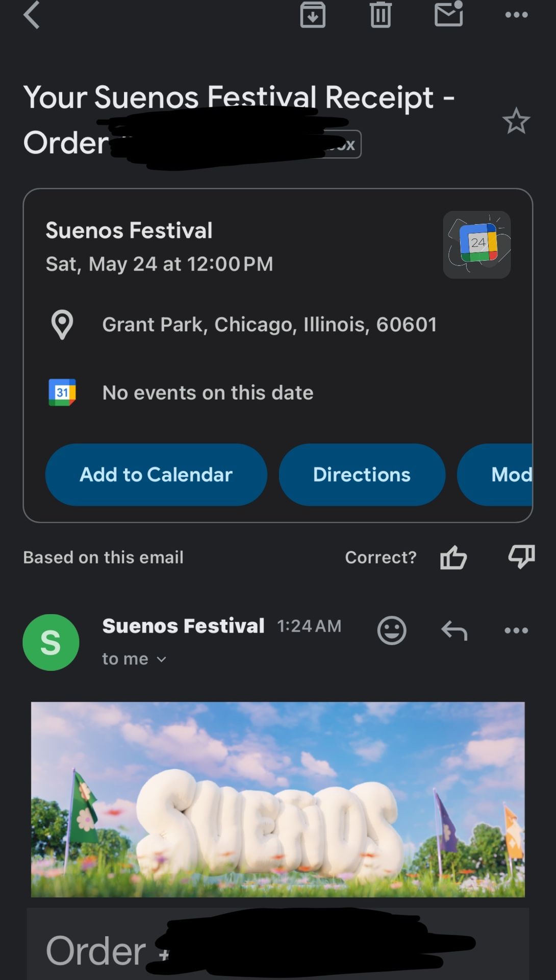Tap 'No events on this date'
Viewport: 556px width, 980px height.
(x=208, y=393)
